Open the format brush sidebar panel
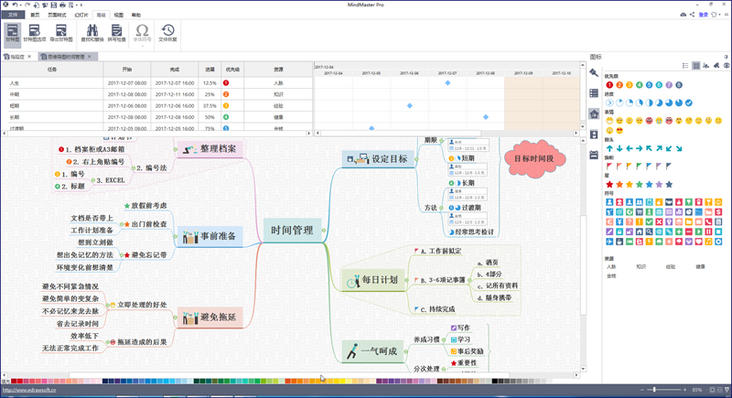Image resolution: width=732 pixels, height=398 pixels. (594, 73)
